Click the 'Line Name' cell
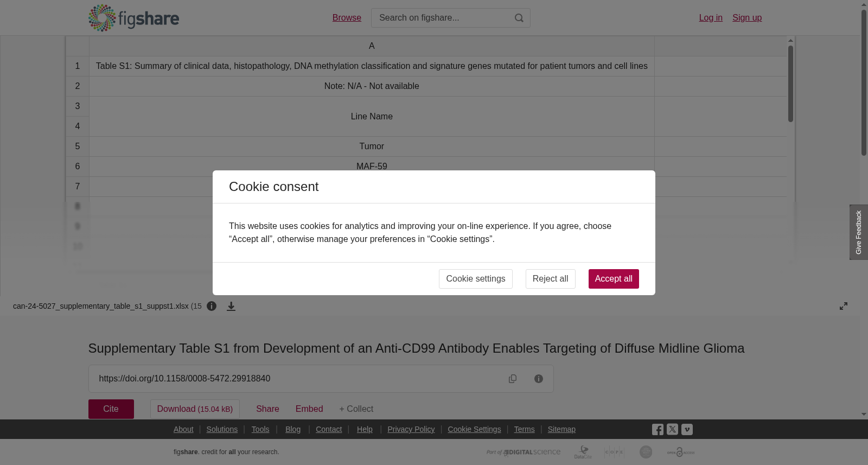Image resolution: width=868 pixels, height=465 pixels. pos(372,117)
